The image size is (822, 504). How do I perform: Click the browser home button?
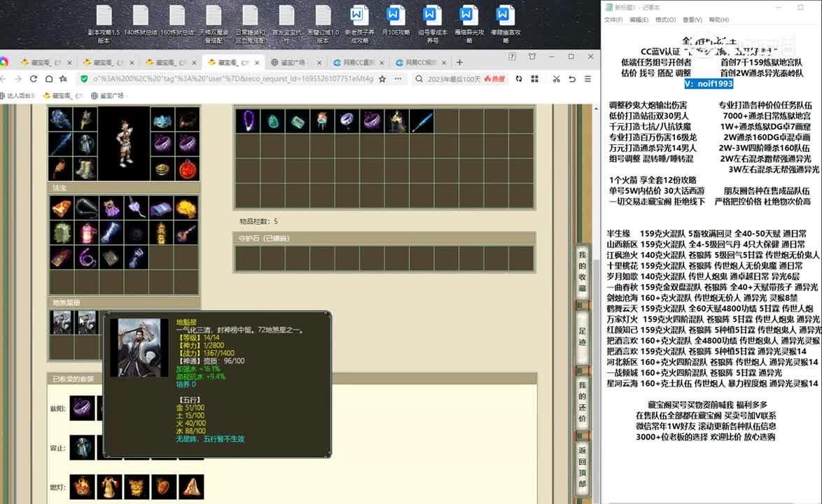(x=48, y=78)
